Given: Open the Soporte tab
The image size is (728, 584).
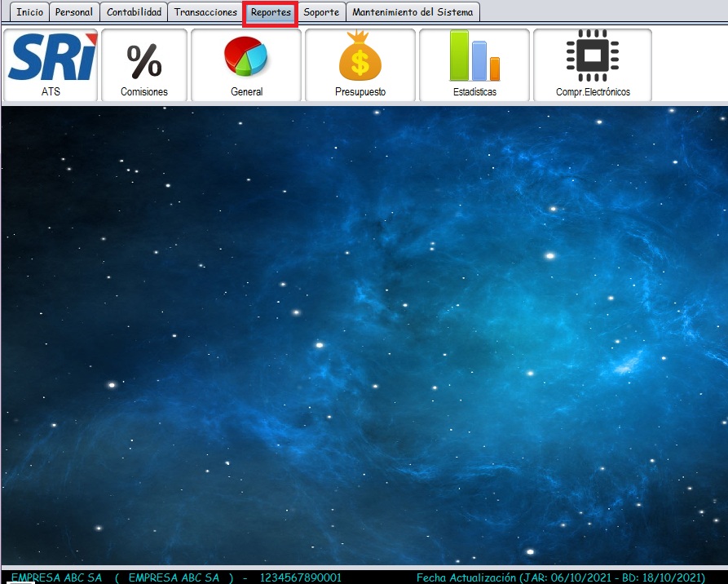Looking at the screenshot, I should tap(321, 12).
